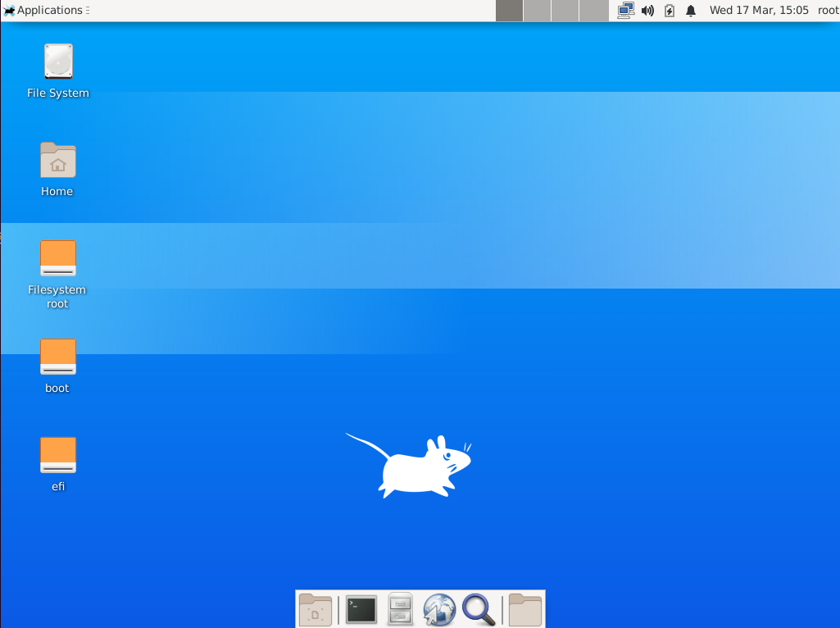
Task: Click the network connection tray icon
Action: click(626, 11)
